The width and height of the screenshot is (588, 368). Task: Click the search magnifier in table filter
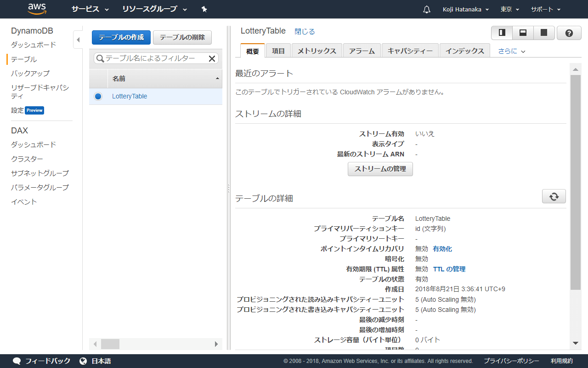pyautogui.click(x=100, y=58)
